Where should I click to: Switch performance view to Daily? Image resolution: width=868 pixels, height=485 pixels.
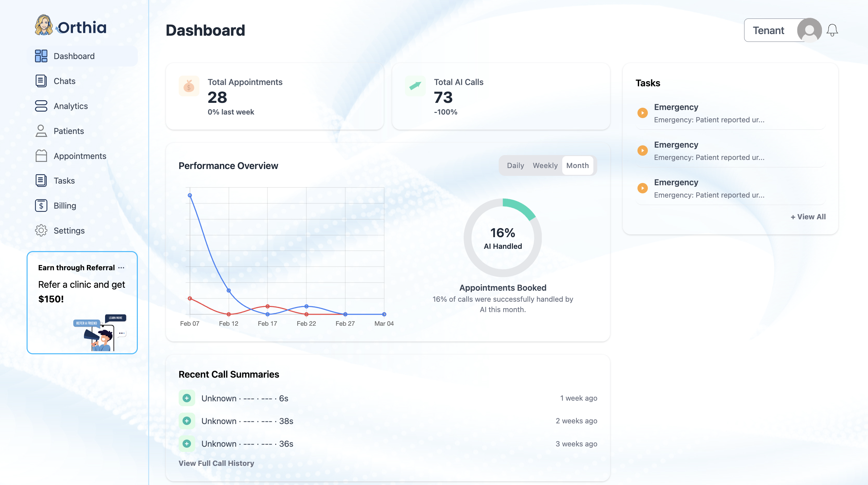point(515,165)
